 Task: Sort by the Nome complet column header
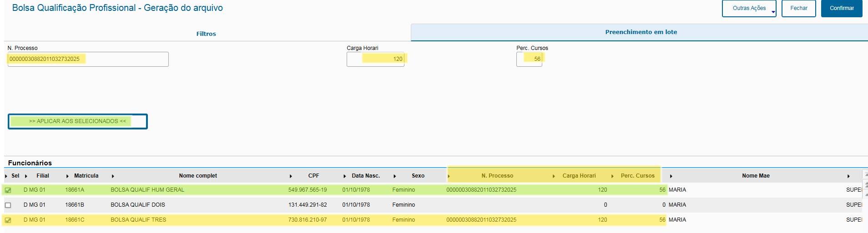tap(198, 176)
